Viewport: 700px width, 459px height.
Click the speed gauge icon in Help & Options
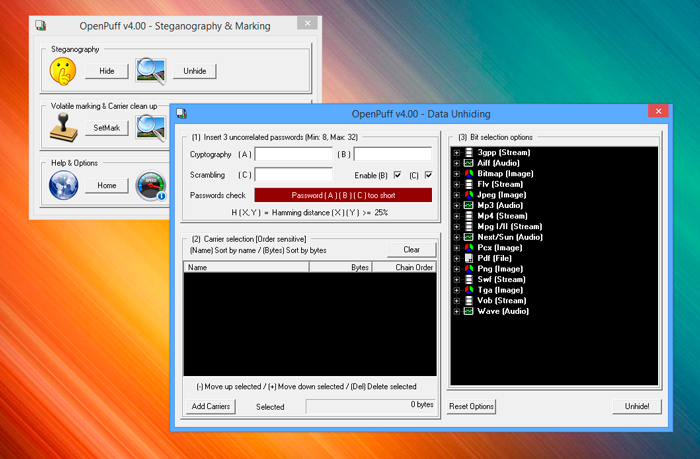coord(152,185)
